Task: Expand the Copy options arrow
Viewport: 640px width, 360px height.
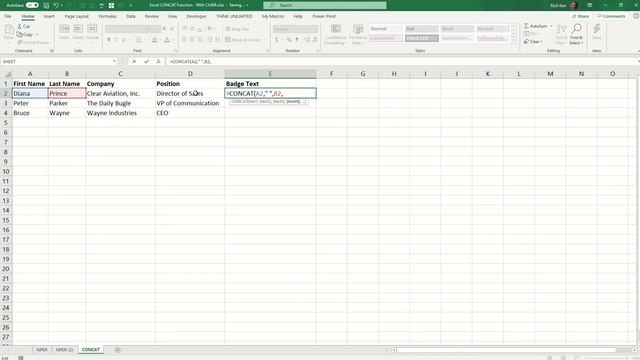Action: click(x=37, y=35)
